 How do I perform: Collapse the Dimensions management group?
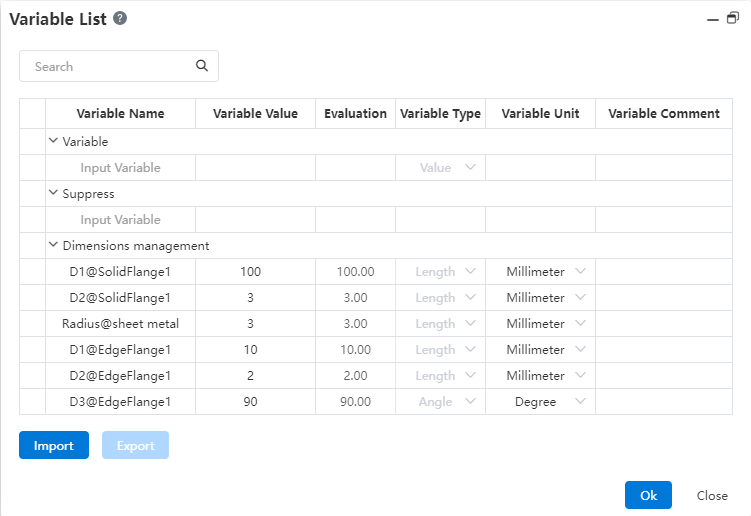(53, 245)
